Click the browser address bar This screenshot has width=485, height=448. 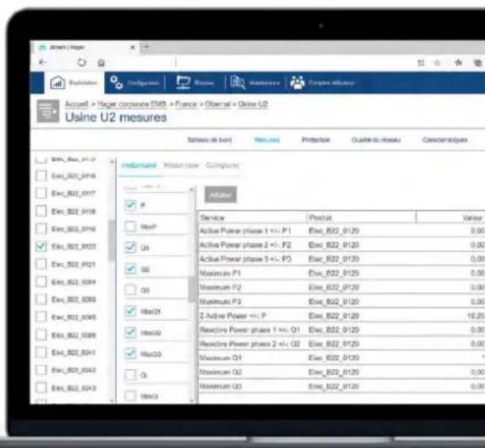(260, 64)
